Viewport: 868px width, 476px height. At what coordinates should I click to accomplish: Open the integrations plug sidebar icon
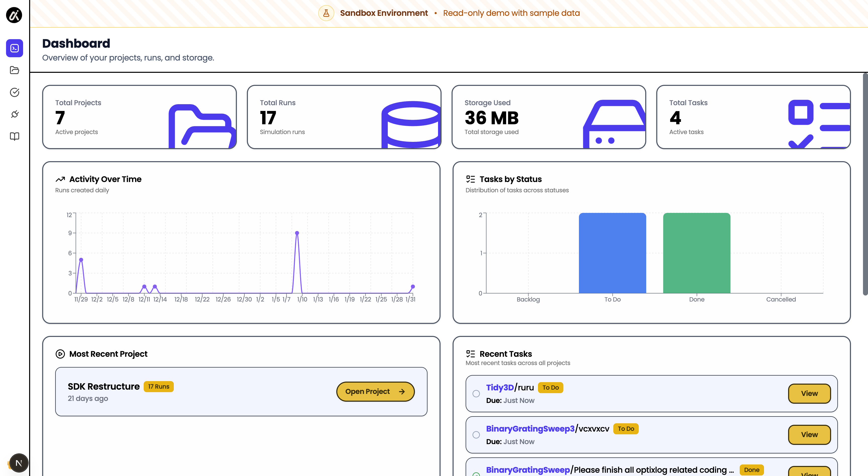(x=15, y=114)
